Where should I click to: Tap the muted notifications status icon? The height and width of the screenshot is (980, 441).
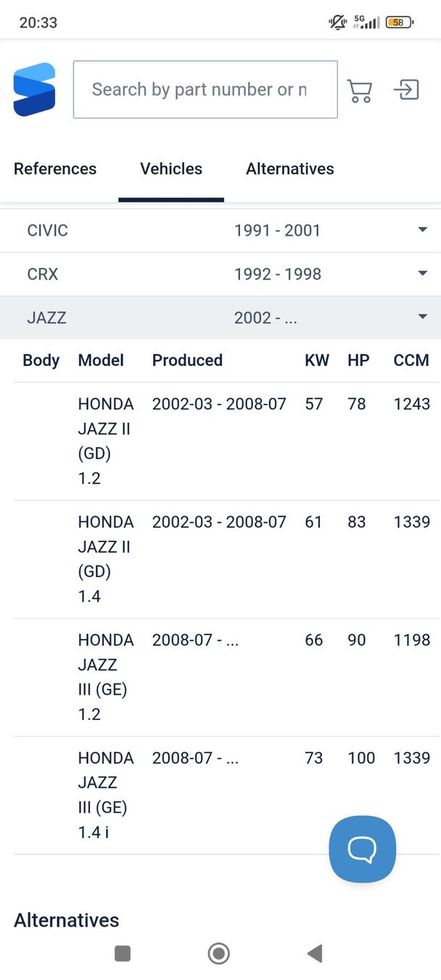[337, 23]
